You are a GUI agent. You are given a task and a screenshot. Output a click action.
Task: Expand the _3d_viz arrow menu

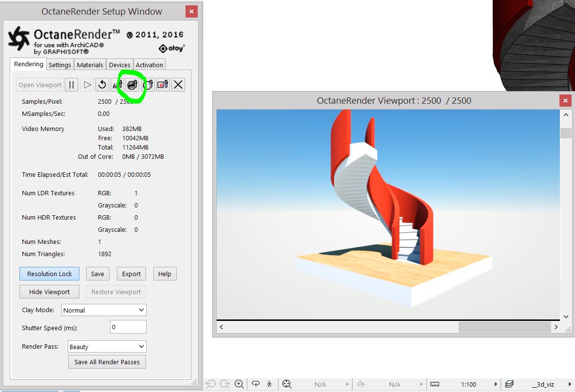(x=570, y=384)
